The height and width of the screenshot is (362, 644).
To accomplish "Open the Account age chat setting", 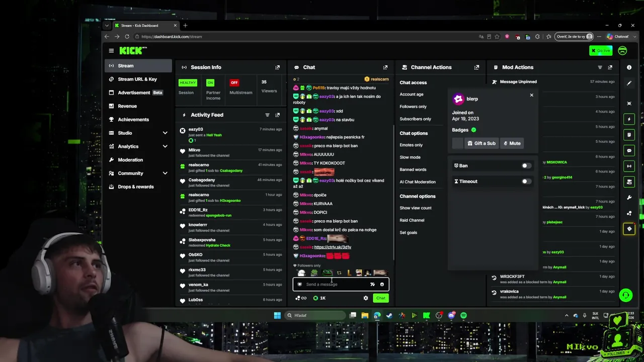I will click(x=412, y=95).
